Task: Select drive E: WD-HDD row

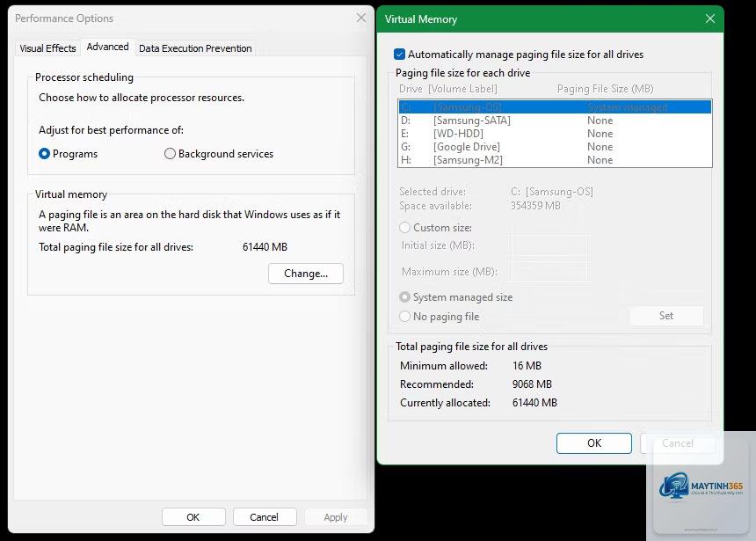Action: 555,133
